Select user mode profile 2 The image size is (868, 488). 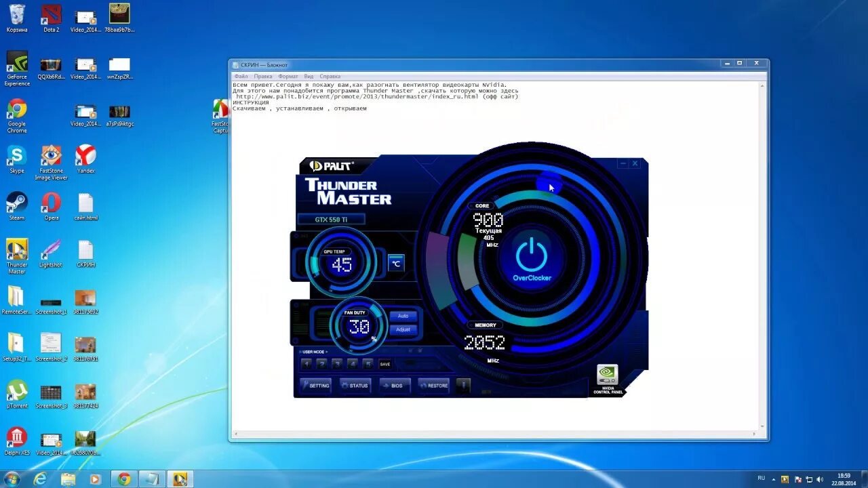click(322, 364)
